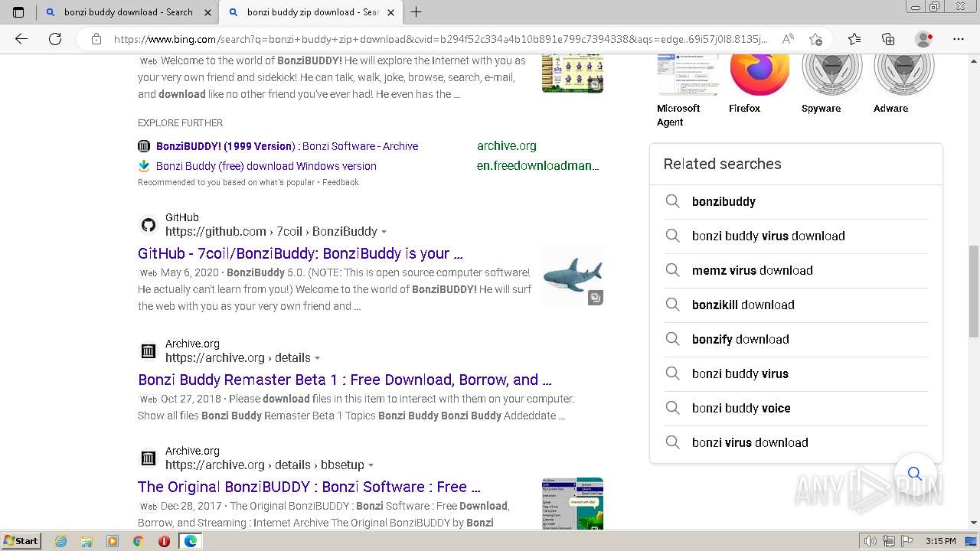Click Archive.org favicon for Remaster result
This screenshot has height=551, width=980.
point(149,351)
